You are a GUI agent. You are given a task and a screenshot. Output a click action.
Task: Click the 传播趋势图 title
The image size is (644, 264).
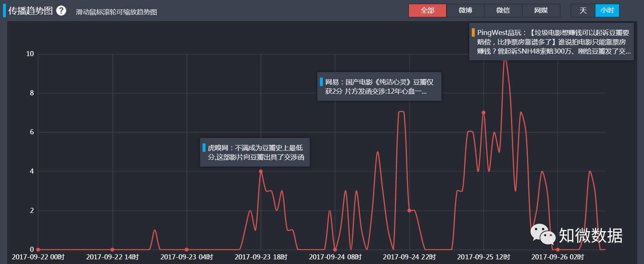[x=30, y=11]
